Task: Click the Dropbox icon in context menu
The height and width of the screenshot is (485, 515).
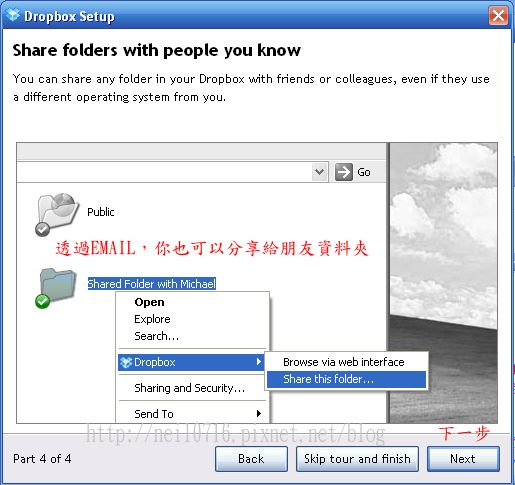Action: point(126,362)
